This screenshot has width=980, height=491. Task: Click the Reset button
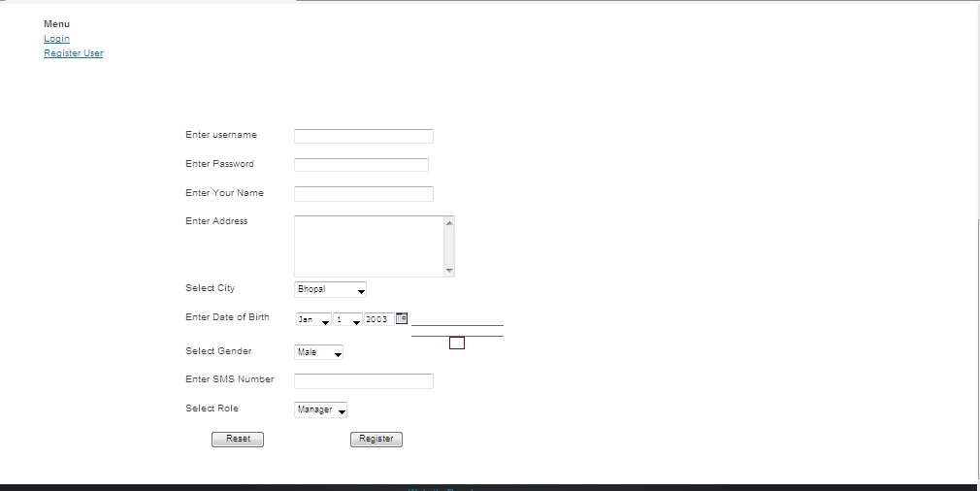click(238, 440)
